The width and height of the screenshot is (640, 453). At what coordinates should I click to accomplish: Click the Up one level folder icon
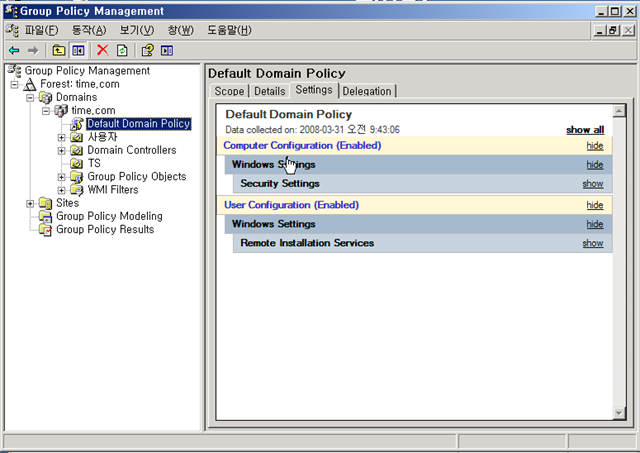pos(59,50)
